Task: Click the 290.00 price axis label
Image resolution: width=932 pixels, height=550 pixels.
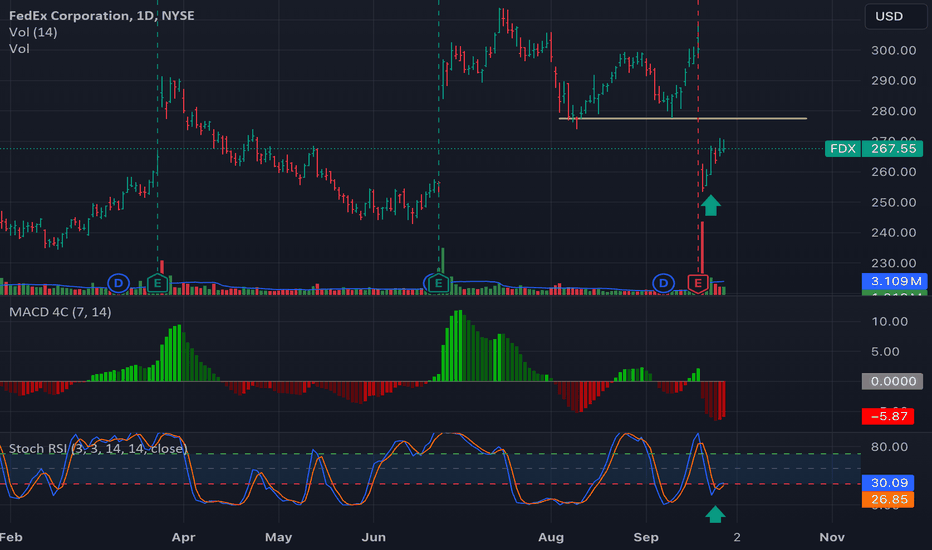Action: pos(893,81)
